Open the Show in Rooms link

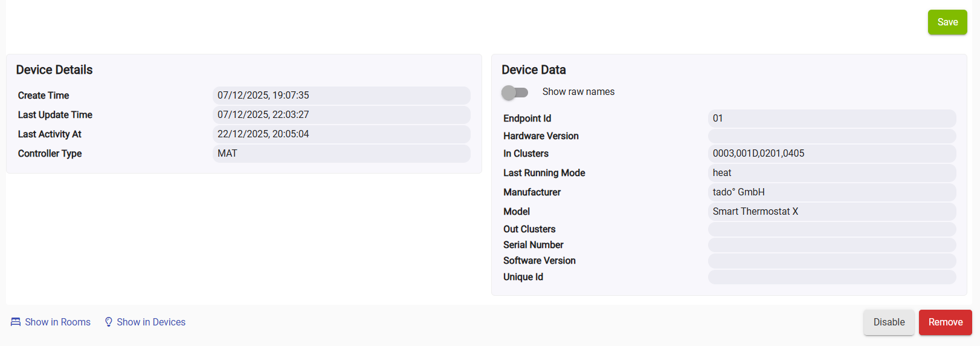pyautogui.click(x=57, y=322)
